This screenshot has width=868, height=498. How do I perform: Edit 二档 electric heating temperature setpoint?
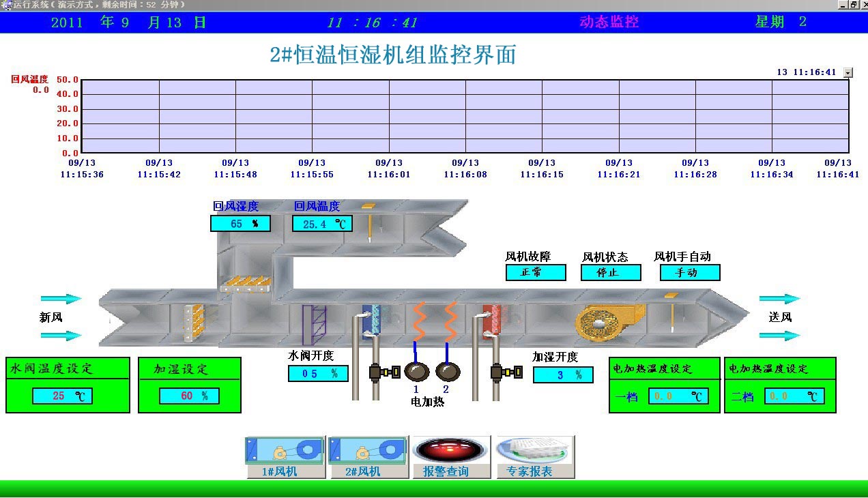[794, 396]
